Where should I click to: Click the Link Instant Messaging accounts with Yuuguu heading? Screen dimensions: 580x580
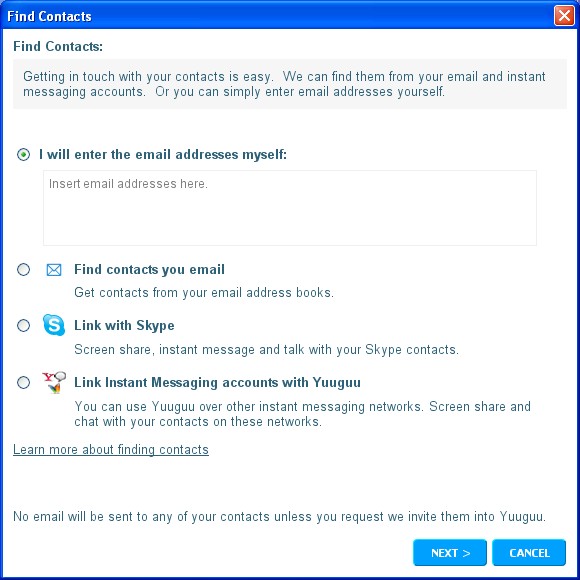click(218, 382)
